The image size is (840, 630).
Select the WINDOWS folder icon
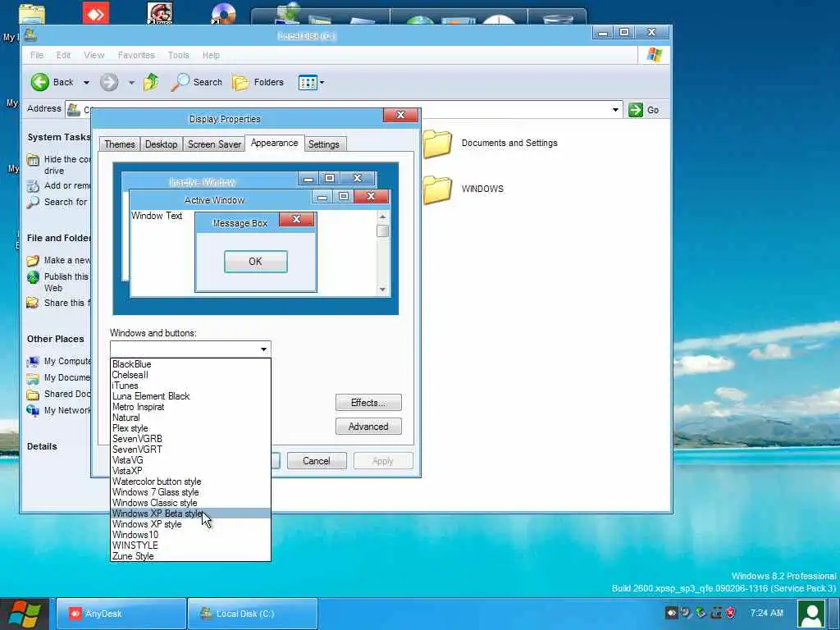(x=437, y=189)
